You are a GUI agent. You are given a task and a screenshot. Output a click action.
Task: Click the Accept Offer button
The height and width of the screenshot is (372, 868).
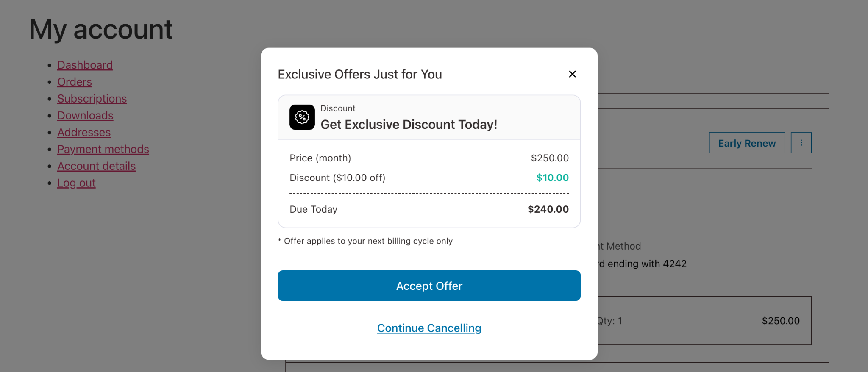pos(429,286)
